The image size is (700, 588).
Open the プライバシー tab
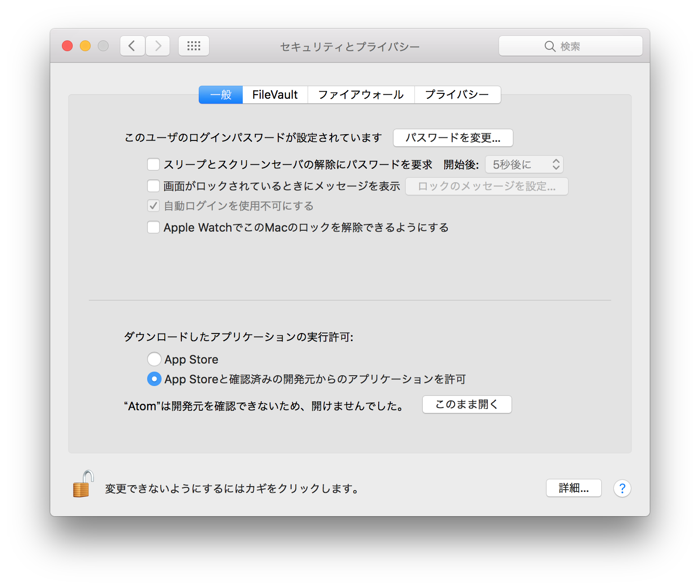(457, 95)
